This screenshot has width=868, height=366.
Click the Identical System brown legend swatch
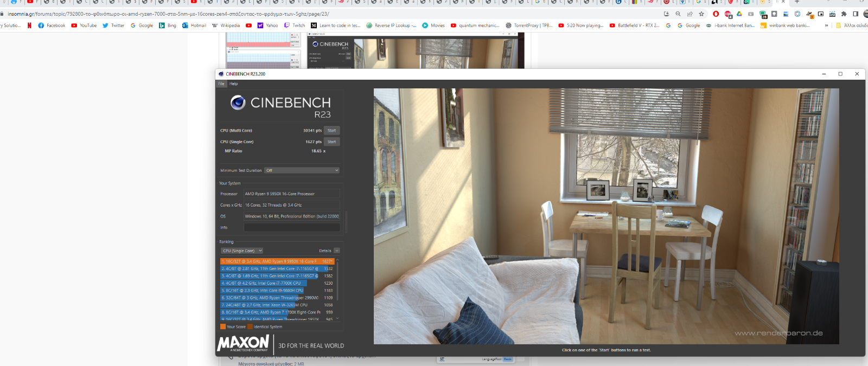pyautogui.click(x=250, y=326)
